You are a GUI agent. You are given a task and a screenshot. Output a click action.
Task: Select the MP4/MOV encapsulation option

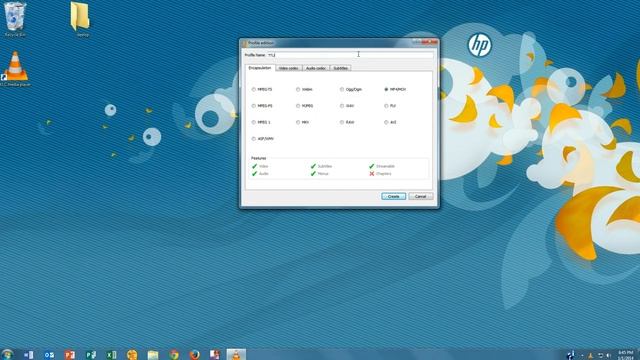[x=395, y=89]
